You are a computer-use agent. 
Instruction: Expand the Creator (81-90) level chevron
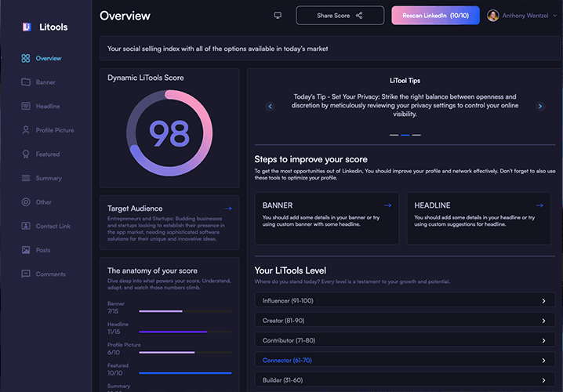[x=543, y=321]
